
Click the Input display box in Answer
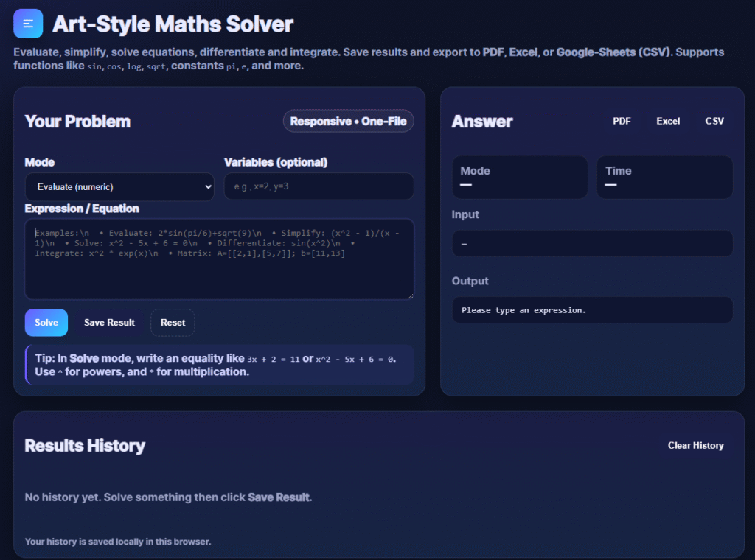point(592,244)
